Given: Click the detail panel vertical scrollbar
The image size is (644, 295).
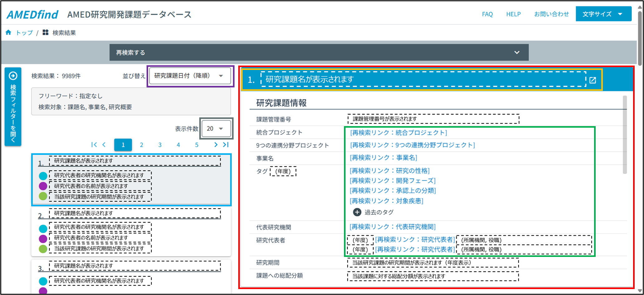Looking at the screenshot, I should click(x=624, y=135).
